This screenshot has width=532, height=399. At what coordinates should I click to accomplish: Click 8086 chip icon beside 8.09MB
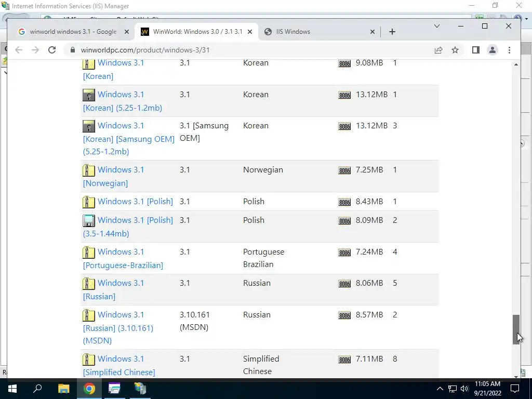pyautogui.click(x=344, y=221)
